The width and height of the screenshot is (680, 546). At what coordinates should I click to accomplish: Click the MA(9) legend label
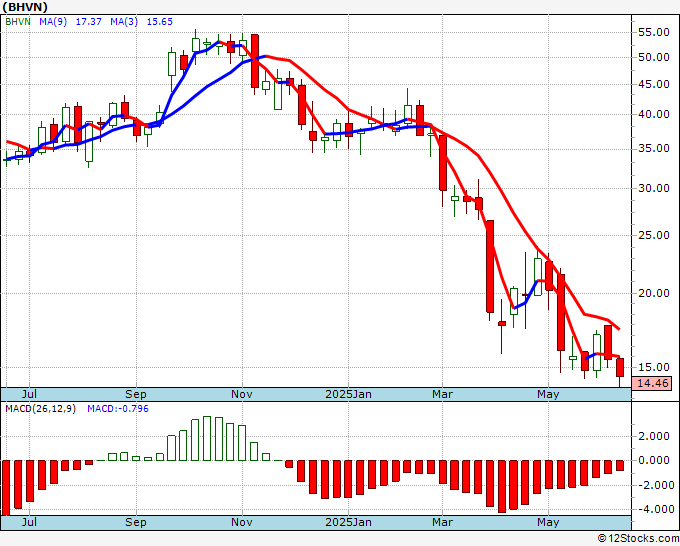coord(53,22)
